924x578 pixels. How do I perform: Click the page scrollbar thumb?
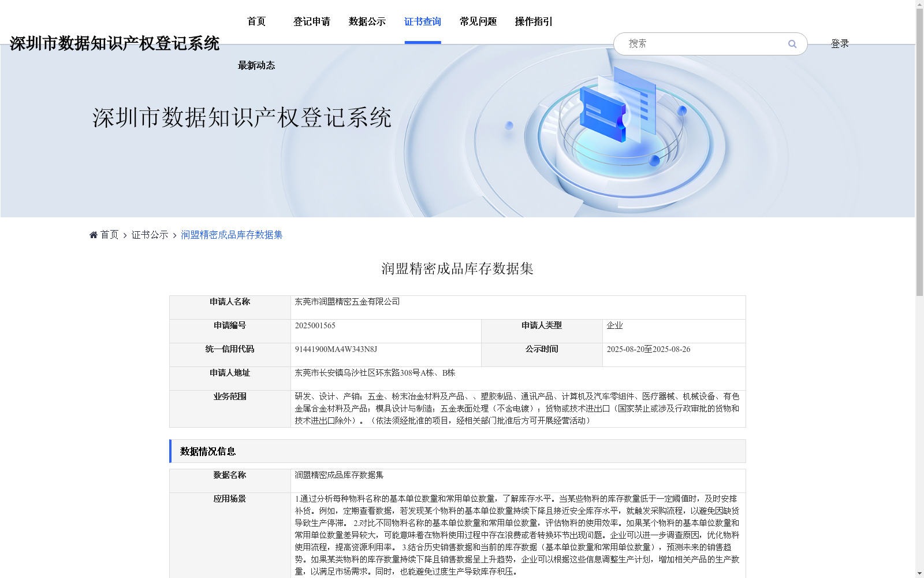coord(919,153)
